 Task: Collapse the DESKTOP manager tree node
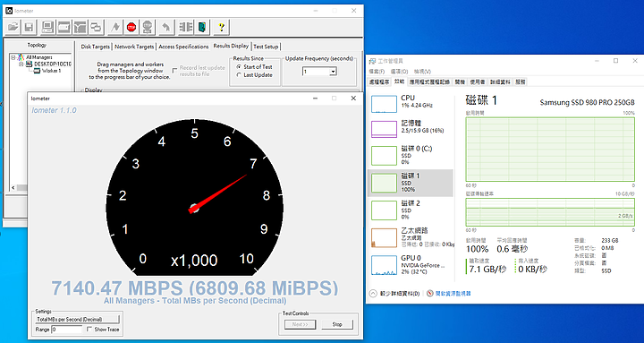tap(21, 64)
